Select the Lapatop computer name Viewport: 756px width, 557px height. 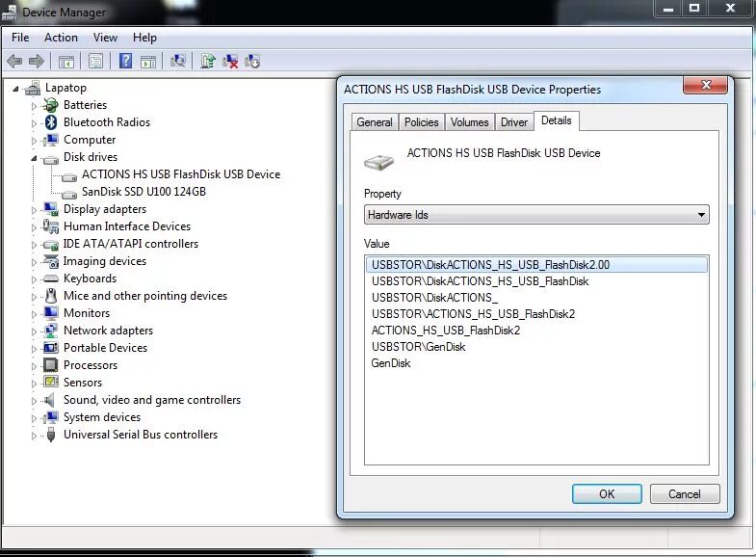[65, 88]
